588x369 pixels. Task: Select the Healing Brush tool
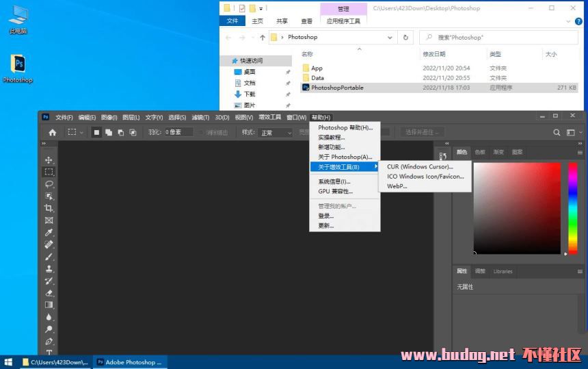click(49, 244)
